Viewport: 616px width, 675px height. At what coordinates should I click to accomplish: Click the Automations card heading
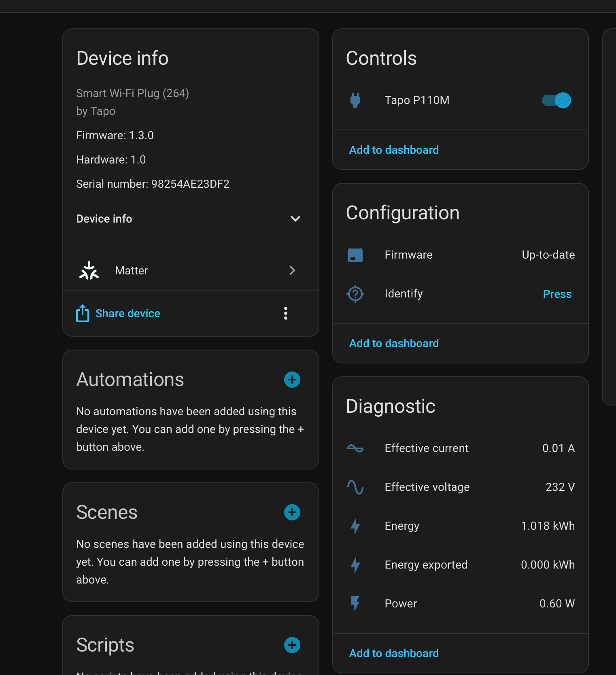(x=130, y=380)
